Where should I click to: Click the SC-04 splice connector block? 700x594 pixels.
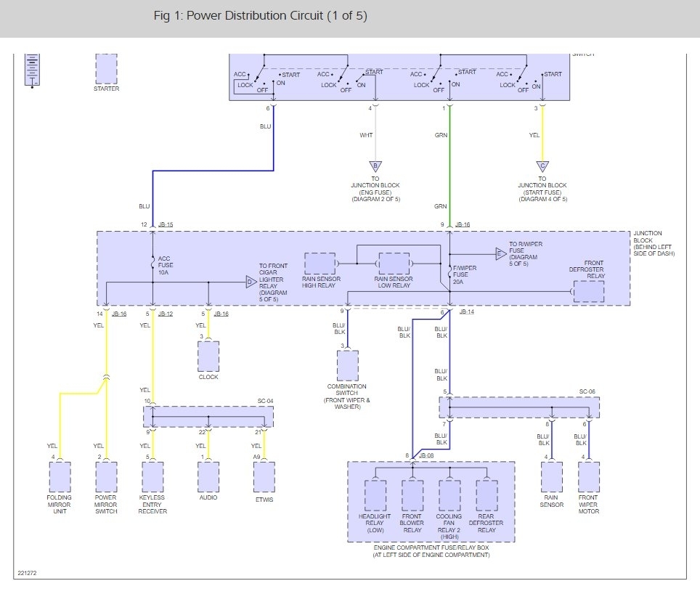[x=208, y=417]
